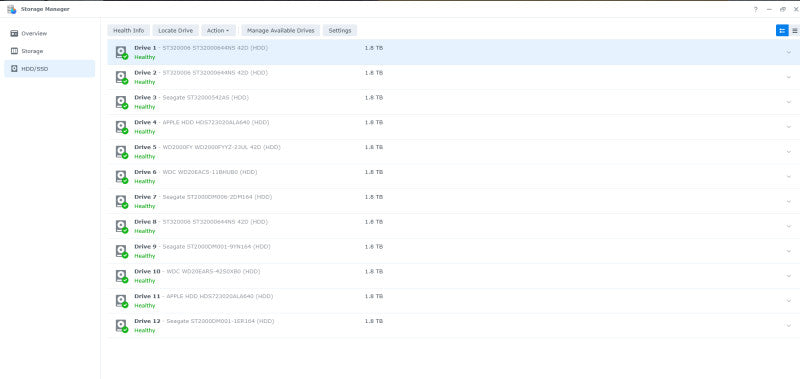Click Manage Available Drives button
Viewport: 800px width, 379px height.
tap(281, 31)
